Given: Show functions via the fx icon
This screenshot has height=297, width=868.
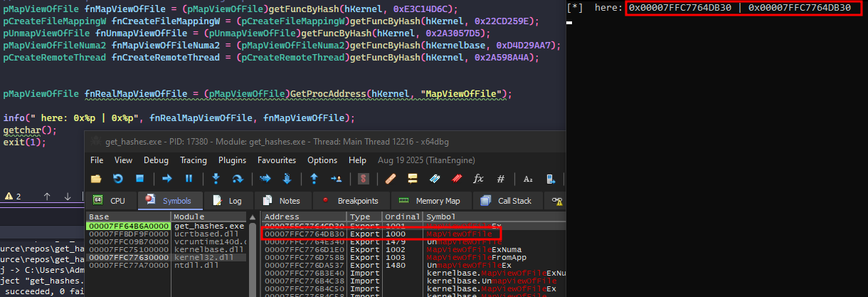Looking at the screenshot, I should tap(478, 179).
